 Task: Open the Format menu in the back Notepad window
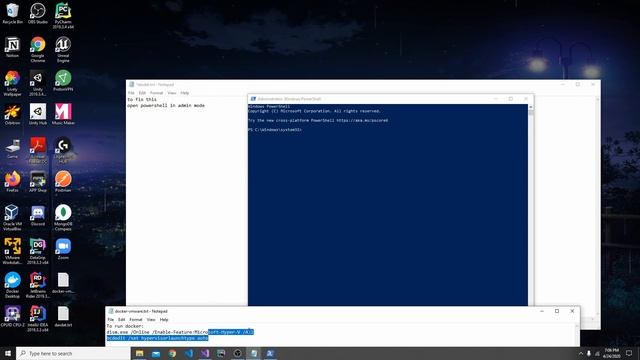point(156,93)
